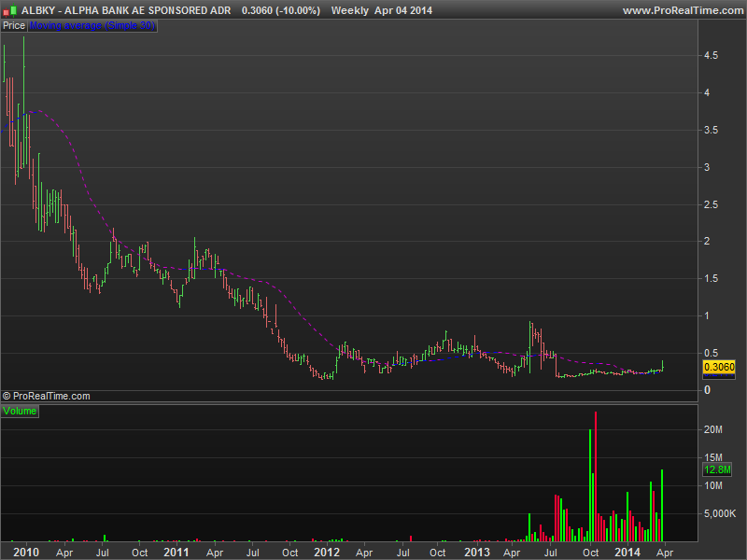The image size is (747, 560).
Task: Click the 2010 year label on the time axis
Action: [x=25, y=553]
